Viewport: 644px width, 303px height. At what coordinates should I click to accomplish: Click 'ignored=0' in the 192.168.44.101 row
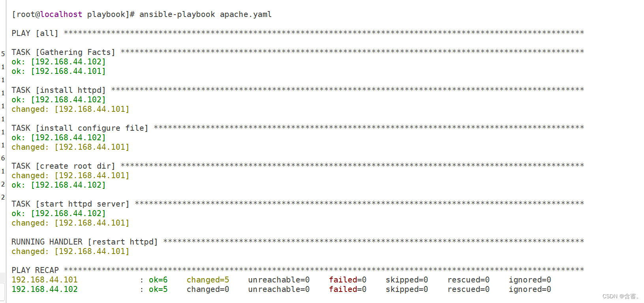click(x=530, y=280)
